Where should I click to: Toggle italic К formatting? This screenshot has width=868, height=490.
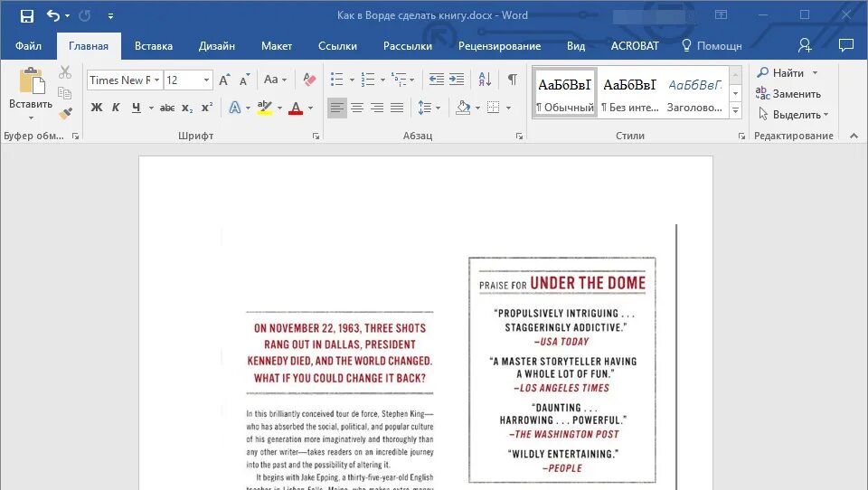[x=116, y=108]
